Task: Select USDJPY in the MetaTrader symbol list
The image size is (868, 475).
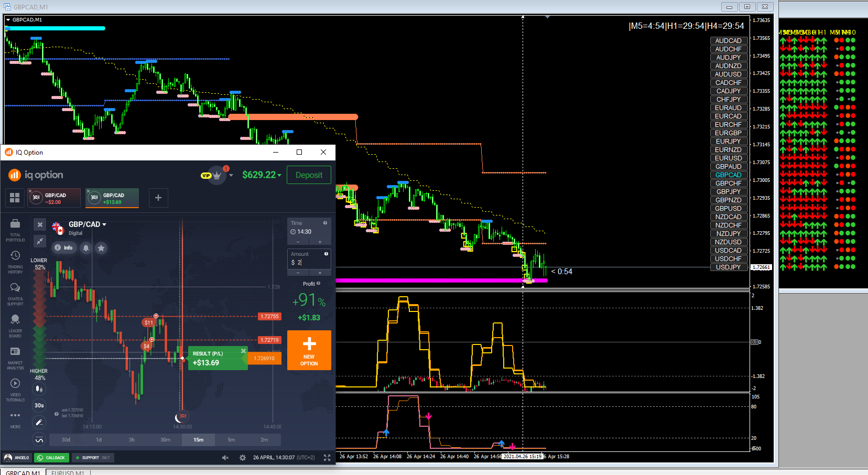Action: pyautogui.click(x=729, y=267)
